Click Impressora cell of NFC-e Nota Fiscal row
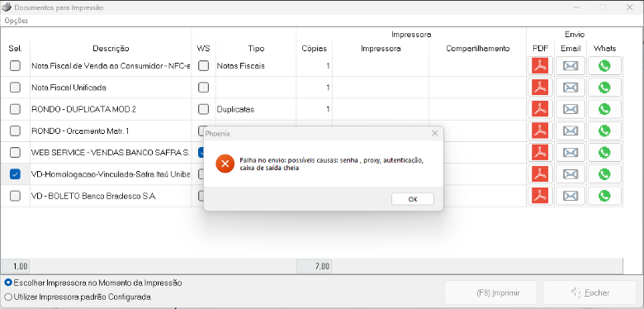The height and width of the screenshot is (309, 644). 381,66
